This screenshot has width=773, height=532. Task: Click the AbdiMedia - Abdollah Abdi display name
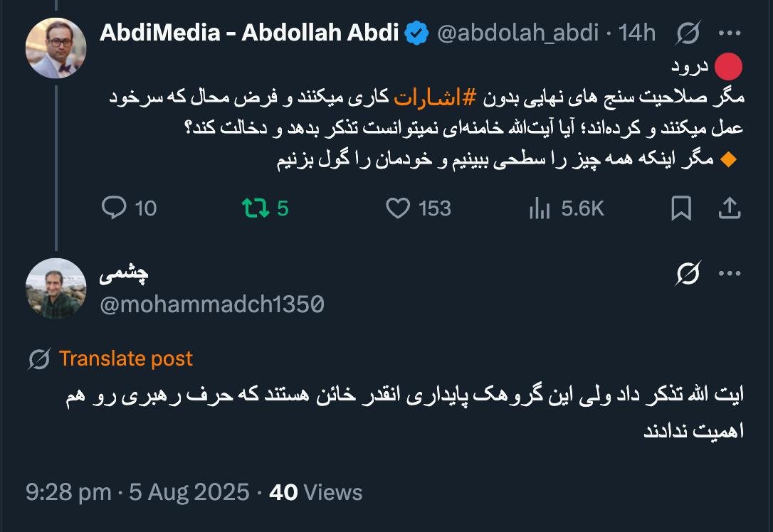(249, 33)
